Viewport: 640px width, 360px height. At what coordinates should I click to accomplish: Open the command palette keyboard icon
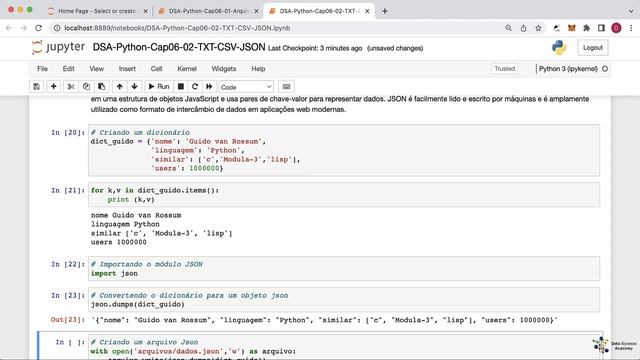(287, 87)
